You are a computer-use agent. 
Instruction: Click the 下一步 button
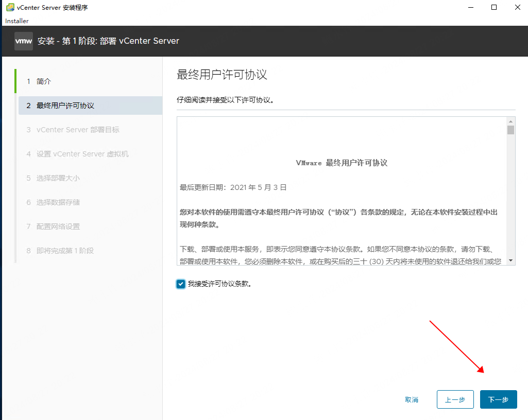click(498, 399)
